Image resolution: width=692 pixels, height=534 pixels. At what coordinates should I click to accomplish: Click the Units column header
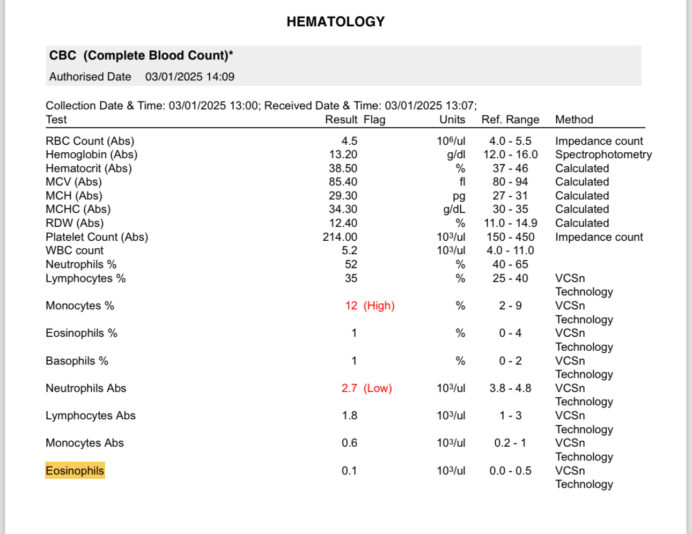tap(452, 119)
